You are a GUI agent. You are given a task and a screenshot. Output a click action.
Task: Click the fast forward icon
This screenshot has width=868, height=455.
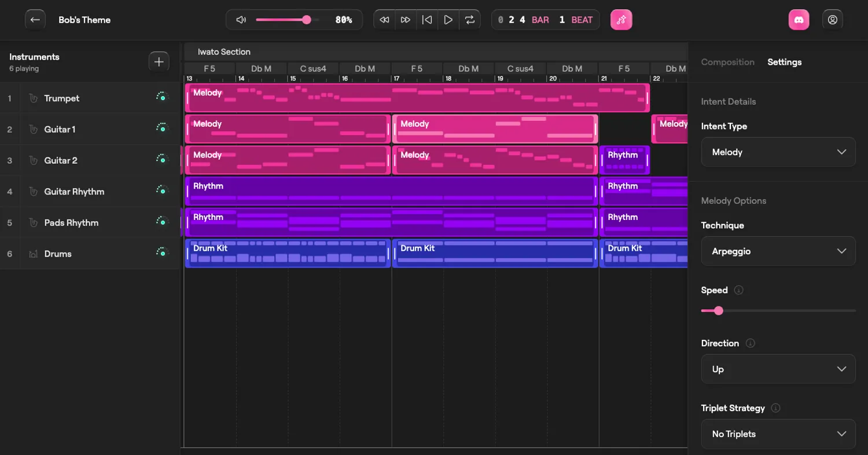click(406, 20)
